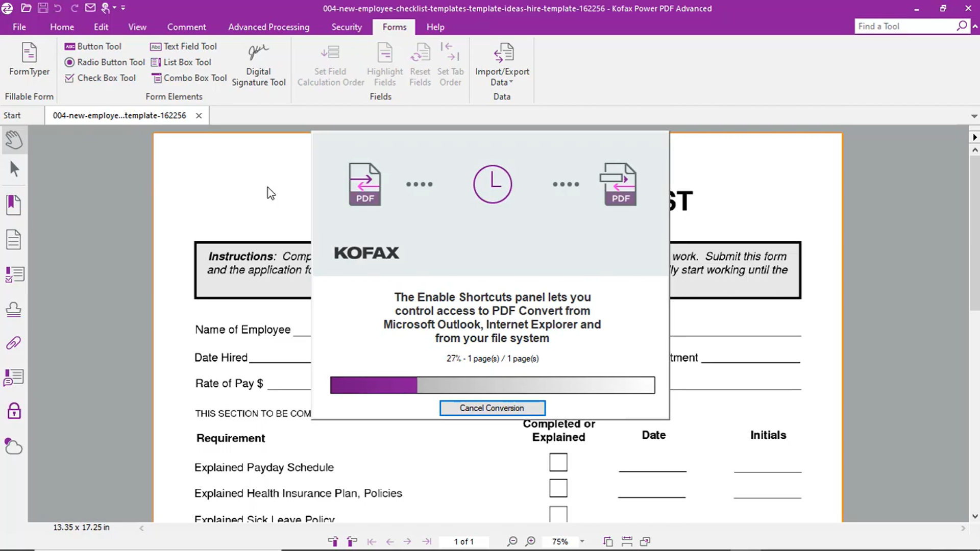Screen dimensions: 980x551
Task: Open the stamp panel icon in sidebar
Action: tap(14, 309)
